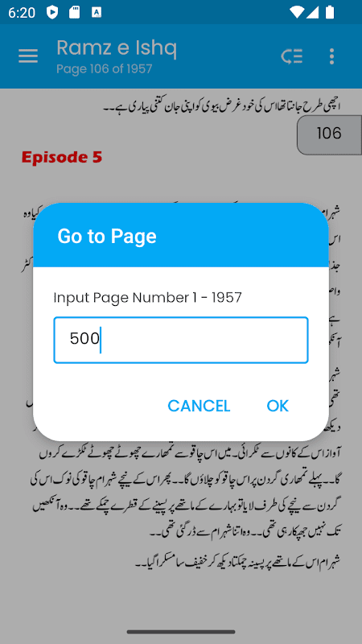Open the hamburger navigation menu
This screenshot has height=644, width=362.
click(x=28, y=56)
